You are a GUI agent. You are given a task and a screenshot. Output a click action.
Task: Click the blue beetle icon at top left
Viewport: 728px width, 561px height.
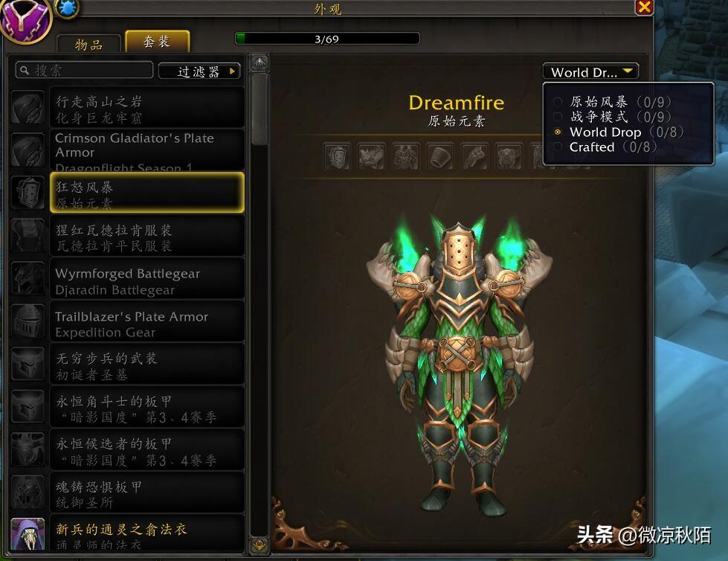[x=67, y=7]
